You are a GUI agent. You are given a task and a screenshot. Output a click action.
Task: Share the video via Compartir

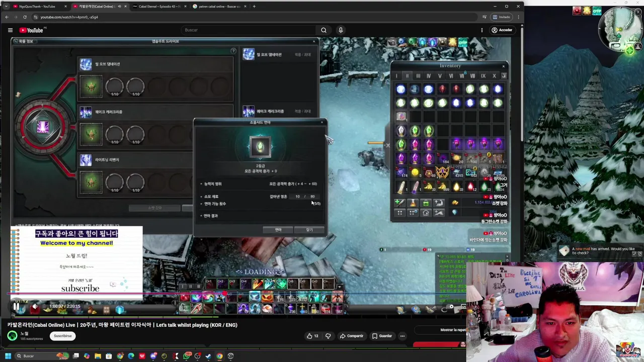click(351, 336)
